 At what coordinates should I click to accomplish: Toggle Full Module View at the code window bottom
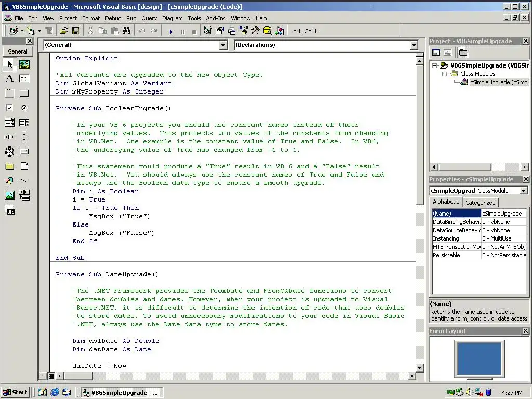click(x=51, y=376)
